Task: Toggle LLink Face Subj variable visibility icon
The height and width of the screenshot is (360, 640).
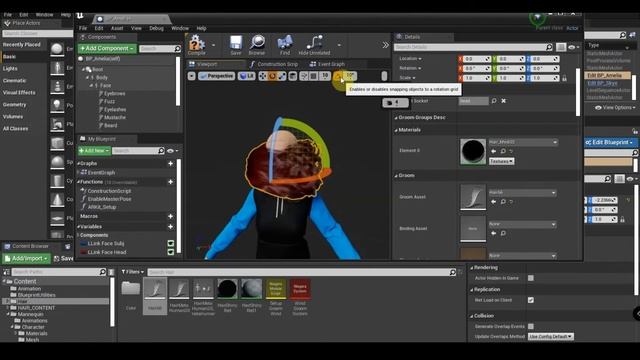Action: [x=171, y=244]
